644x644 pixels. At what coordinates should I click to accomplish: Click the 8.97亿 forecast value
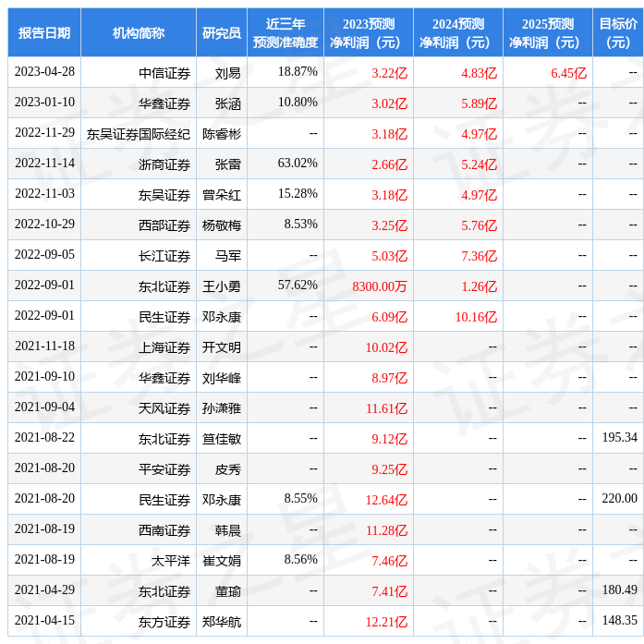[390, 378]
